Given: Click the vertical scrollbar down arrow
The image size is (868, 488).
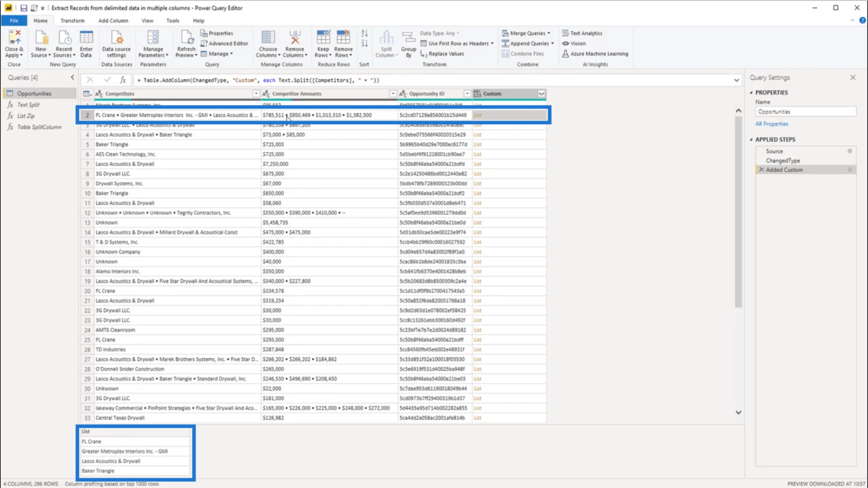Looking at the screenshot, I should click(x=738, y=412).
